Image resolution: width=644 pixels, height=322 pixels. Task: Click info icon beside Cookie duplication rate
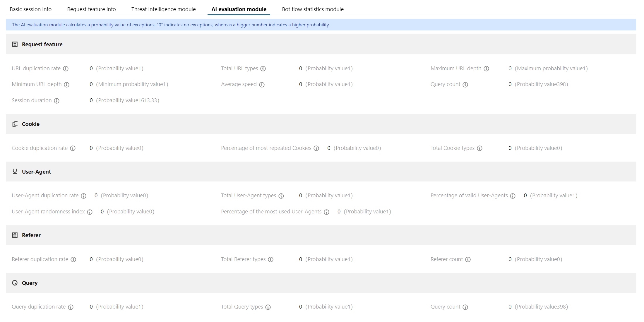(x=73, y=148)
